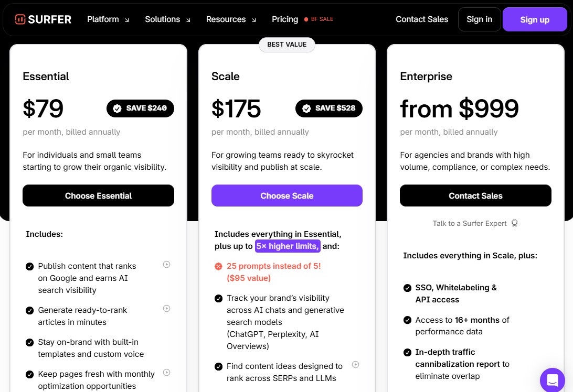
Task: Expand the Platform dropdown
Action: click(x=108, y=19)
